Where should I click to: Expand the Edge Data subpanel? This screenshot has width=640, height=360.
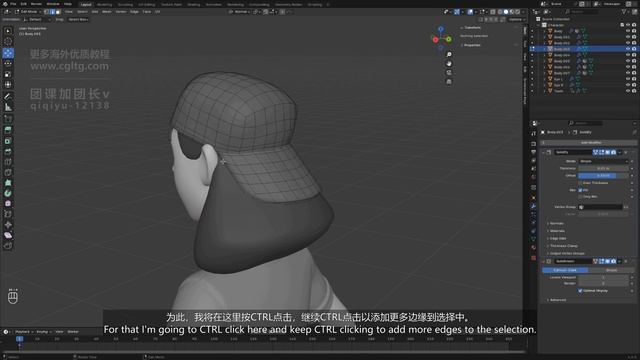point(558,238)
